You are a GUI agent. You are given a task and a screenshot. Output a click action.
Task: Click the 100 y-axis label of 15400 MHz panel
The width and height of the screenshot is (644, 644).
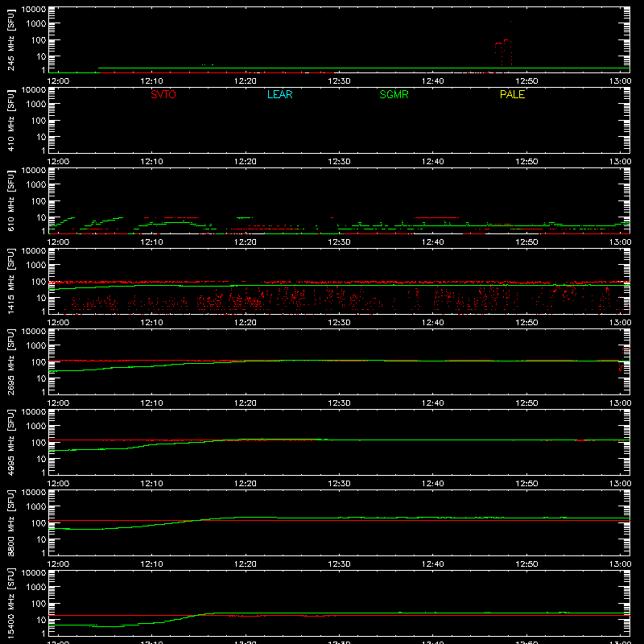[39, 604]
